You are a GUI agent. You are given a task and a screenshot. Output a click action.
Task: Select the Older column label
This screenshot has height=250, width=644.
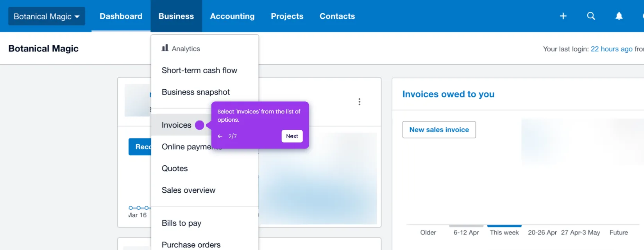pos(428,232)
